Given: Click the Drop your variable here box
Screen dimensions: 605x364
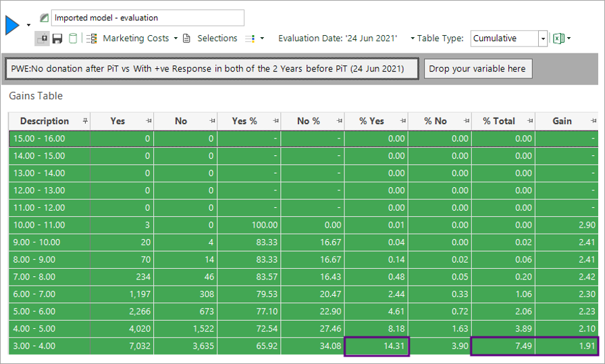Looking at the screenshot, I should coord(478,69).
